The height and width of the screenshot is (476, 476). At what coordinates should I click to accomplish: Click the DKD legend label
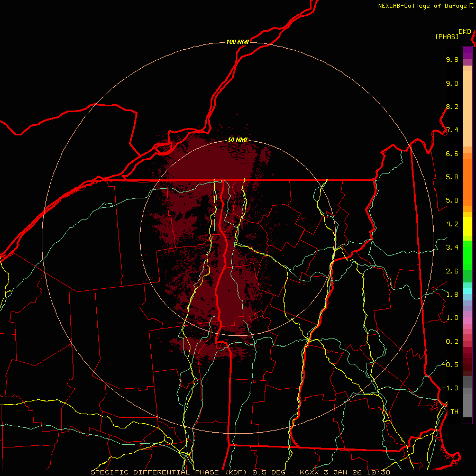(x=465, y=32)
